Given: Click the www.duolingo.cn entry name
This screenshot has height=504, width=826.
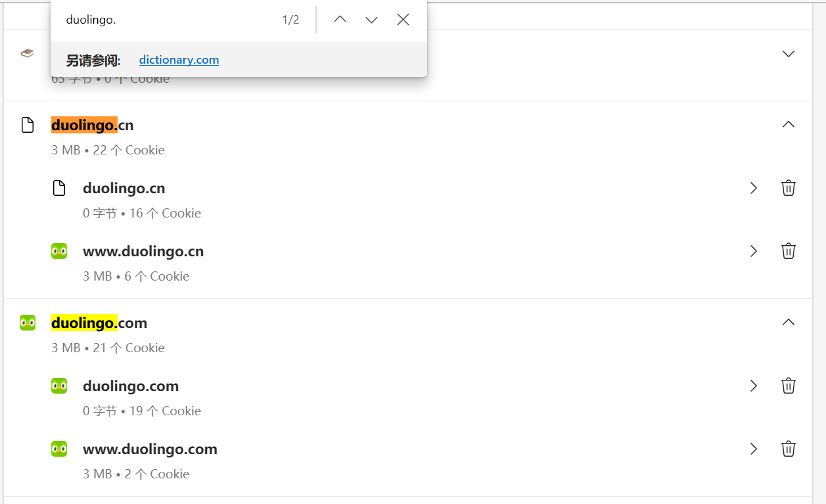Looking at the screenshot, I should 143,251.
